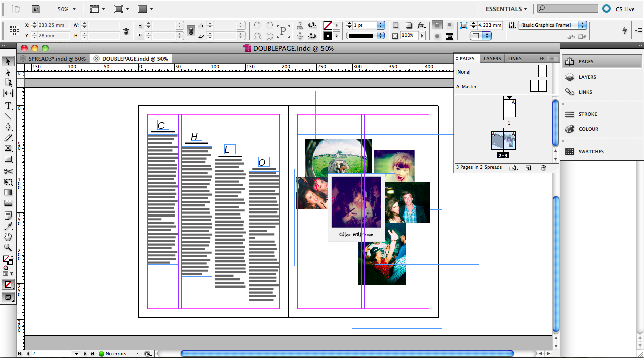Activate the Hand tool
Screen dimensions: 644x358
(8, 237)
